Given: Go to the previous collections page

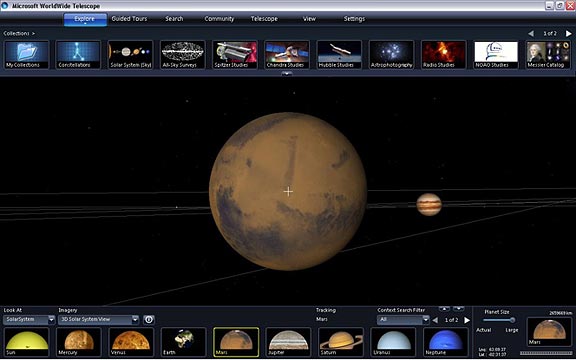Looking at the screenshot, I should tap(531, 33).
